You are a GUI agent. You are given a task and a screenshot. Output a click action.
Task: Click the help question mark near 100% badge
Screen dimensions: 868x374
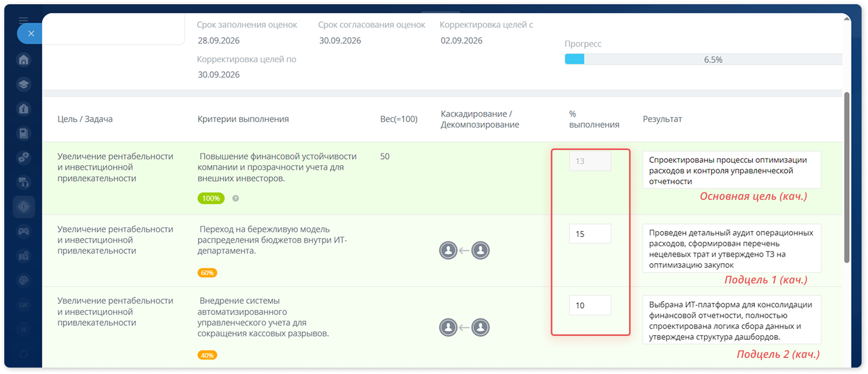(236, 198)
